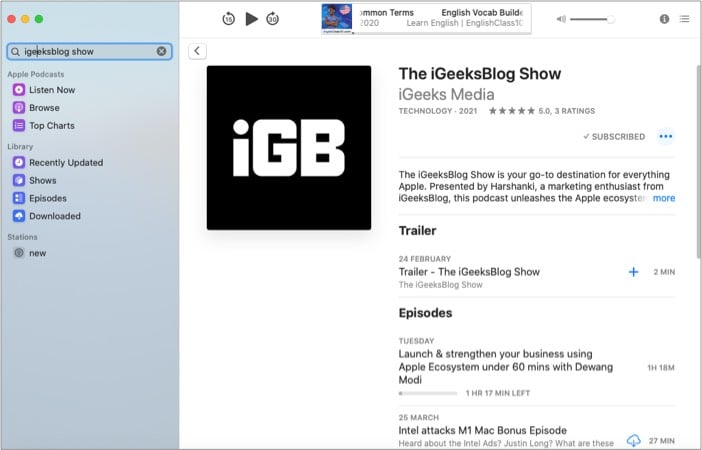Expand description with 'more' link
Screen dimensions: 702x450
click(663, 198)
